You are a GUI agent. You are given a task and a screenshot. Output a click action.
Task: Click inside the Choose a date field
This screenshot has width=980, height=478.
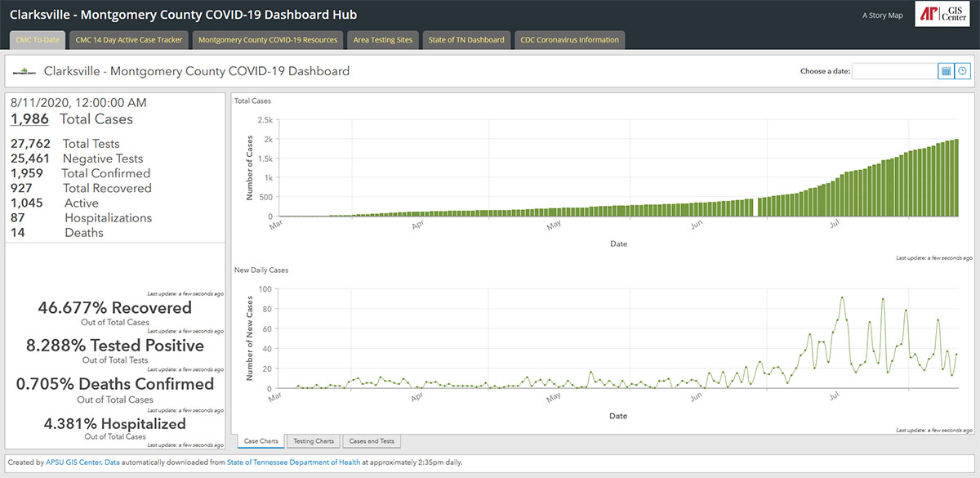(x=894, y=71)
